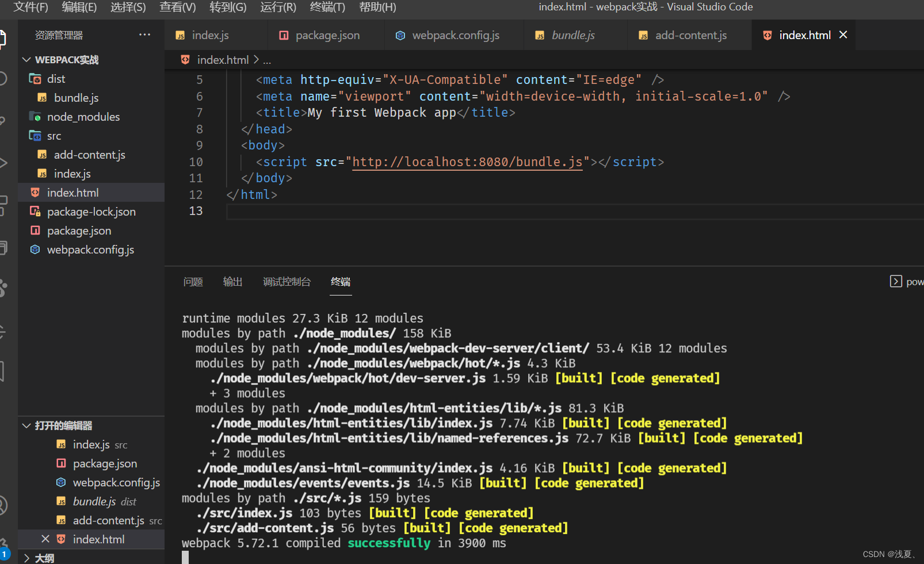The image size is (924, 564).
Task: Switch to the Output (输出) panel tab
Action: click(232, 282)
